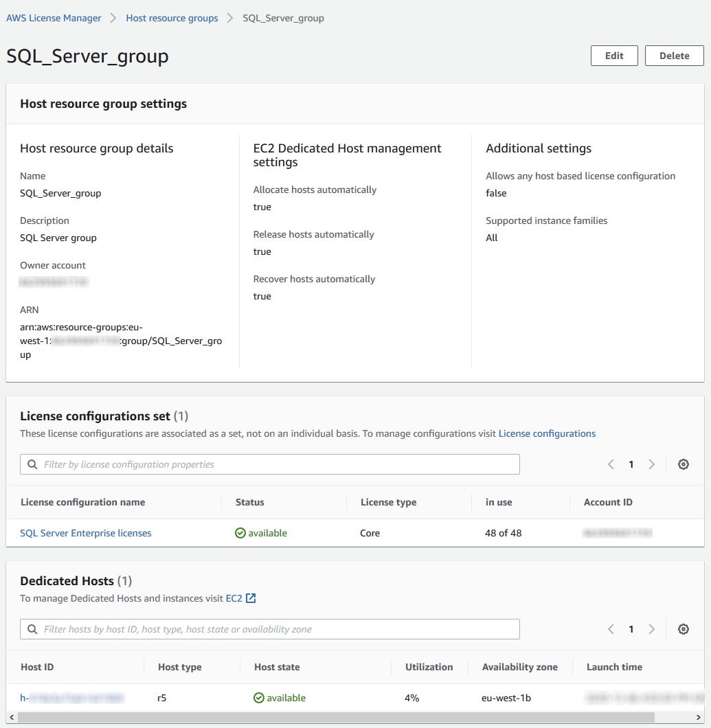Click the Name value SQL_Server_group
The height and width of the screenshot is (728, 711).
(x=60, y=193)
